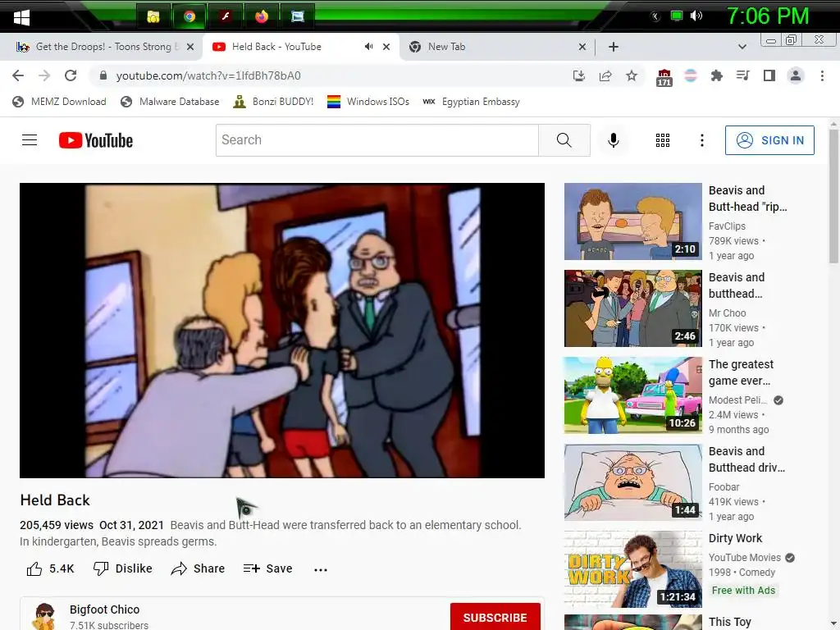
Task: Open the Dirty Work movie thumbnail
Action: 632,569
